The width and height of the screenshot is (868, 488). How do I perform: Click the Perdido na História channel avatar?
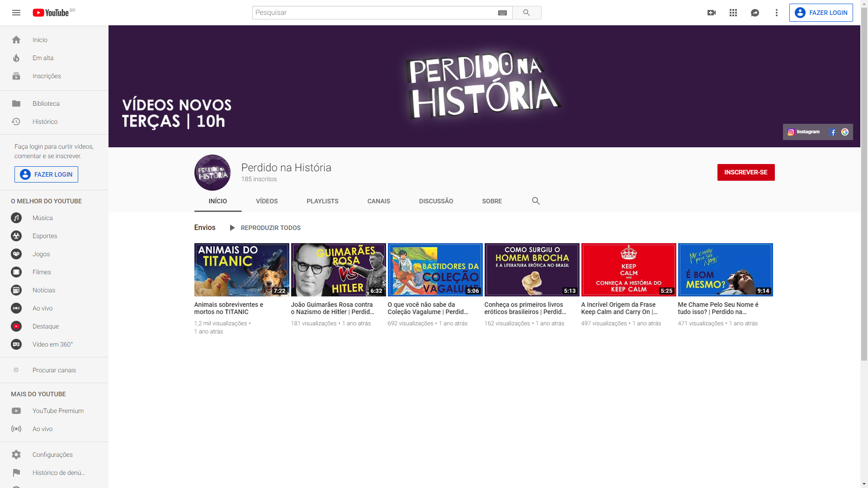pos(212,173)
